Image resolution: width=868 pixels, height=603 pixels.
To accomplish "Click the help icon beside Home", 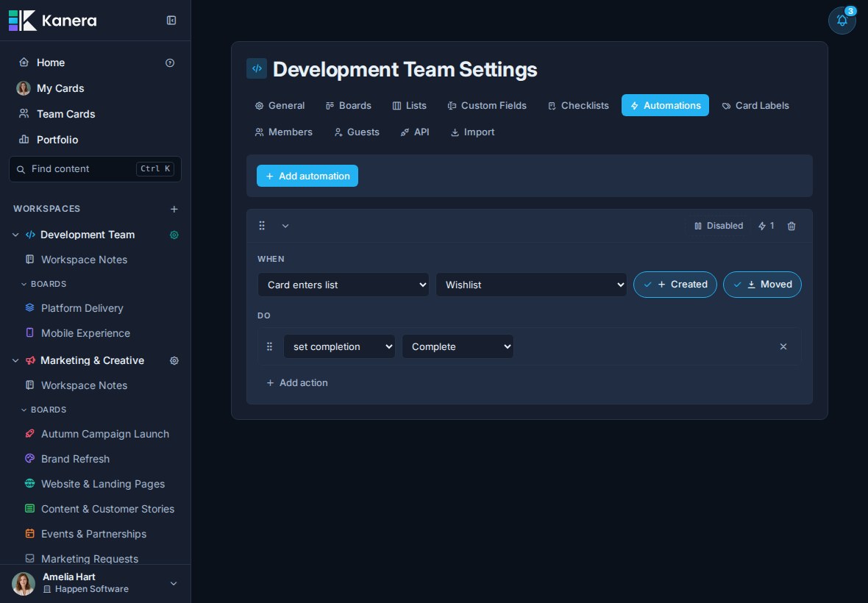I will [170, 63].
